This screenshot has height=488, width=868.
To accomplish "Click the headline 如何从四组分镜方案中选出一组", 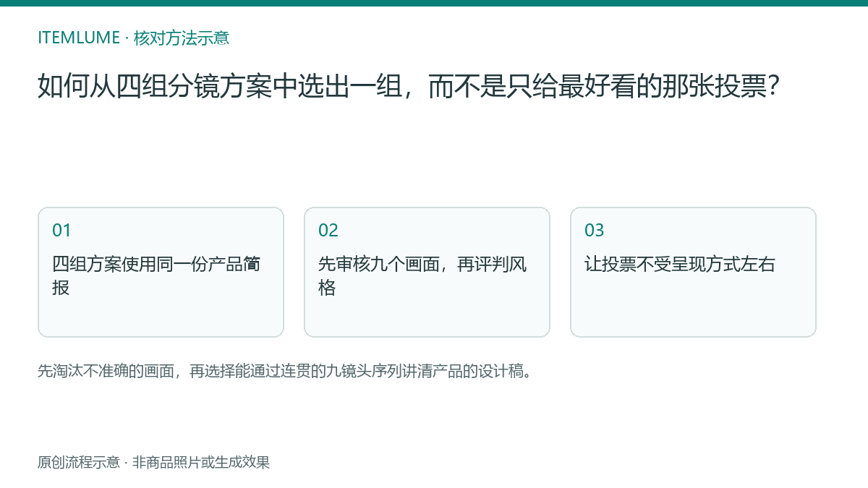I will pos(408,86).
